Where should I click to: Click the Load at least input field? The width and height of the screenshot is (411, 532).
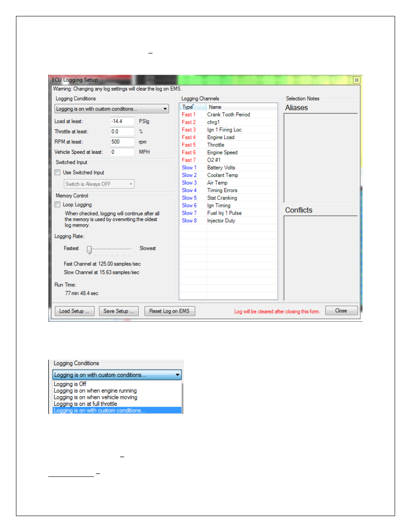point(122,121)
